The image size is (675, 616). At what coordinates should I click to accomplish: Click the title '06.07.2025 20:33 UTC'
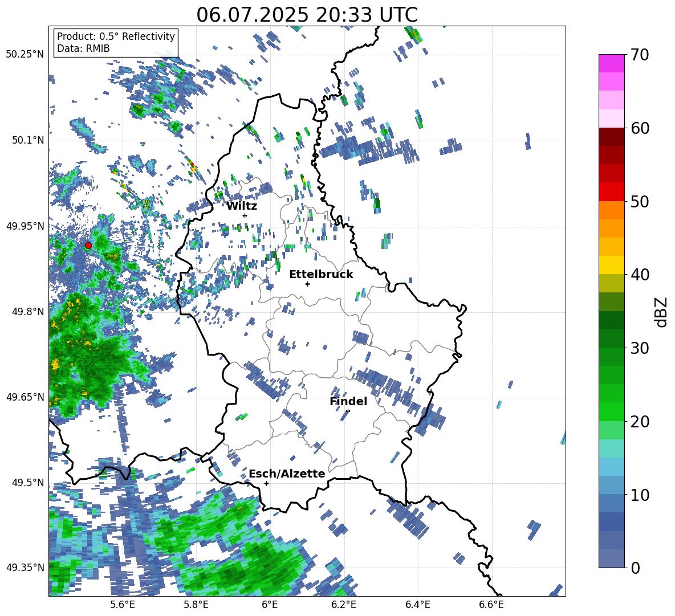(307, 15)
